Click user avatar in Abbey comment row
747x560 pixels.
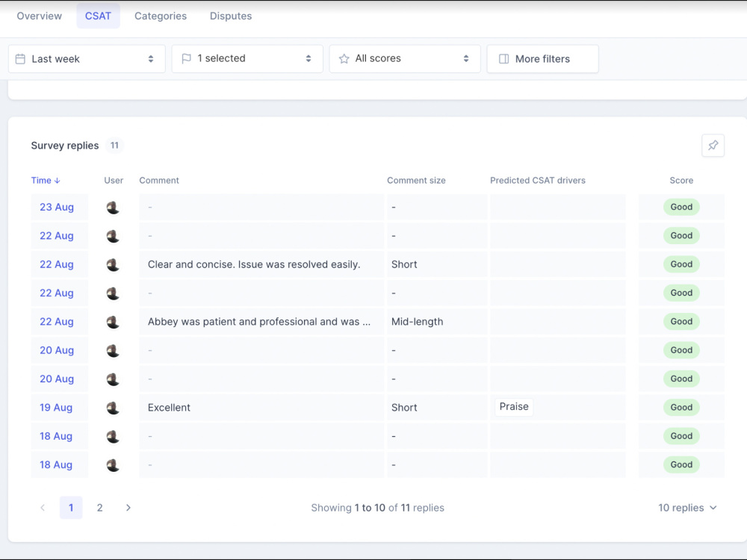(113, 322)
